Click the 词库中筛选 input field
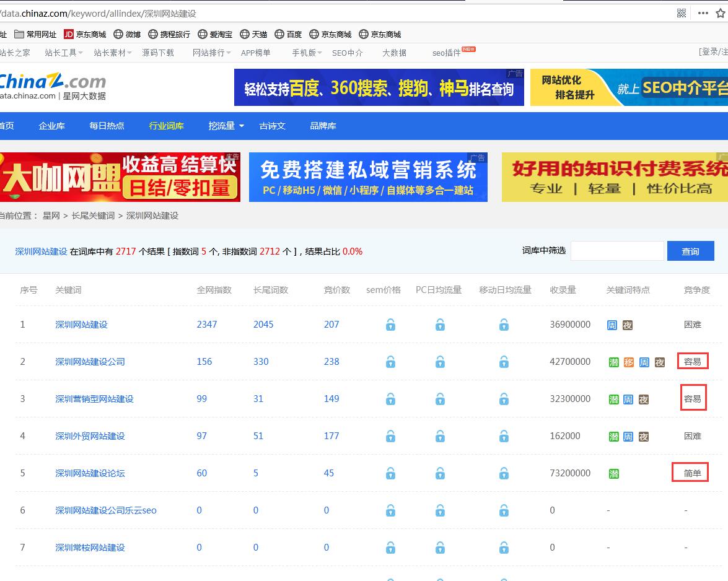This screenshot has height=581, width=728. pyautogui.click(x=617, y=251)
